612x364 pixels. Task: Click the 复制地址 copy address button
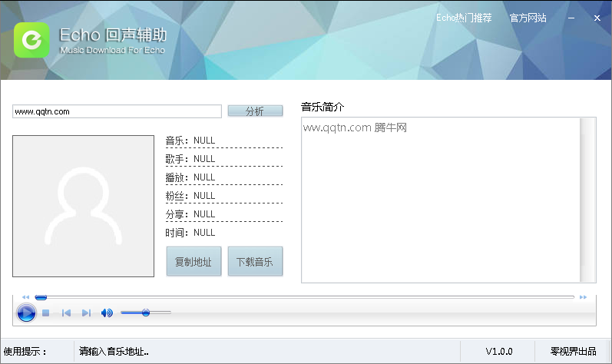coord(194,261)
